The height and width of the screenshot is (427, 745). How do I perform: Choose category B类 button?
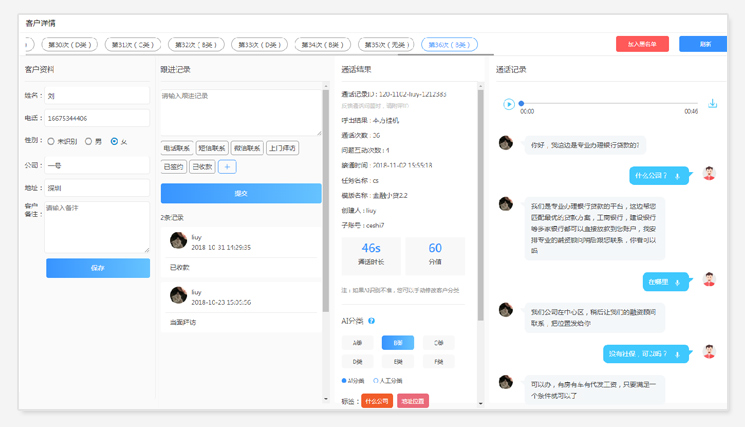[398, 342]
